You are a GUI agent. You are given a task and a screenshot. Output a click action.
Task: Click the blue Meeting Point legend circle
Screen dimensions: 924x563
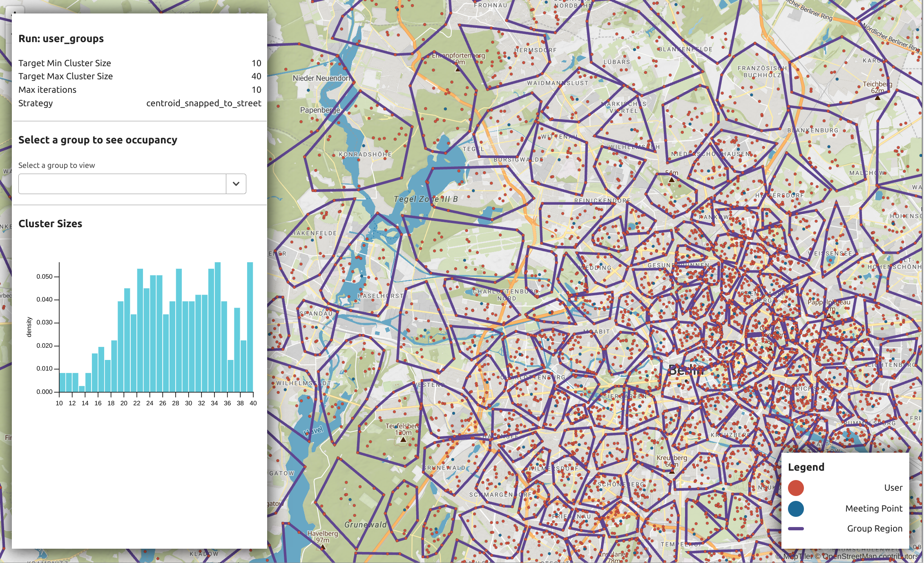click(x=795, y=509)
